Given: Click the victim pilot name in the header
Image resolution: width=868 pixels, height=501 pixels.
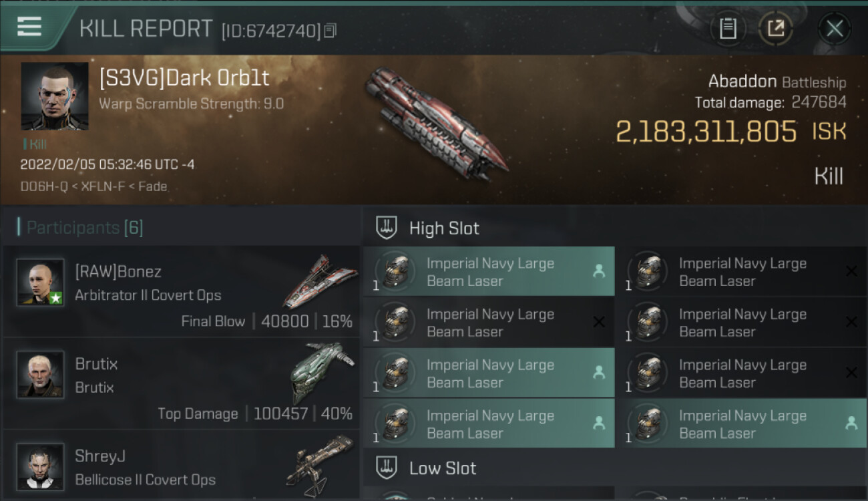Looking at the screenshot, I should [184, 78].
